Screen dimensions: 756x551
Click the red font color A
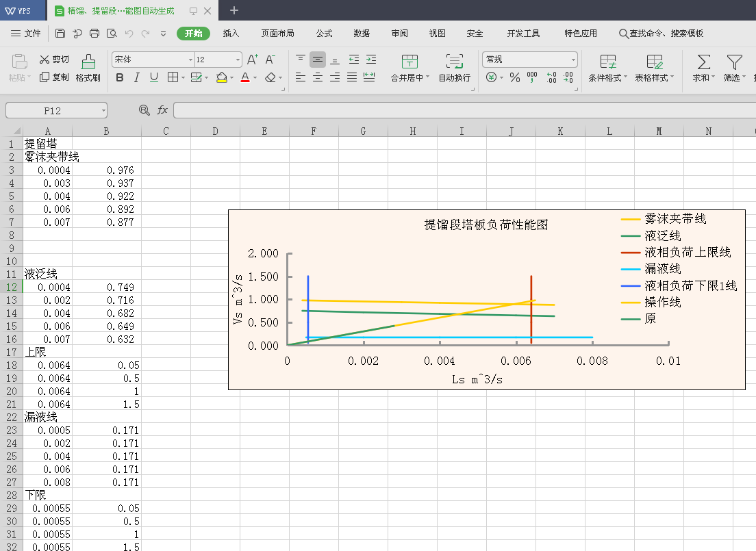(x=245, y=77)
